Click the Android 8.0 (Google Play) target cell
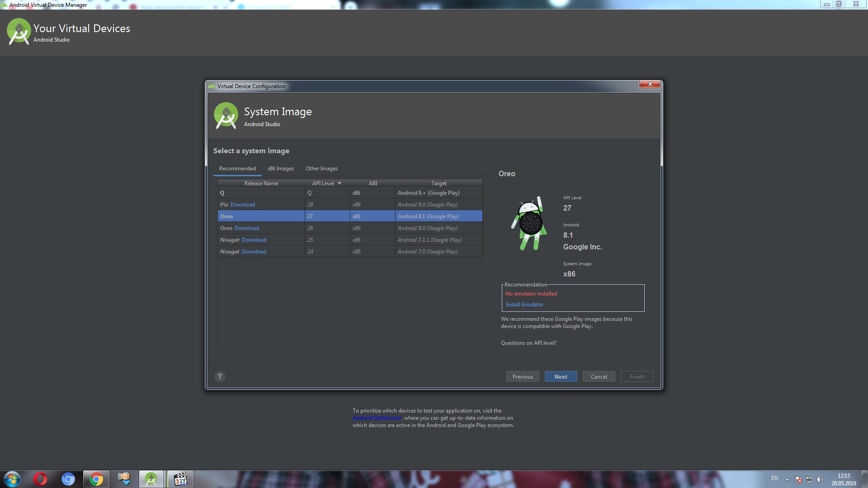 [439, 228]
